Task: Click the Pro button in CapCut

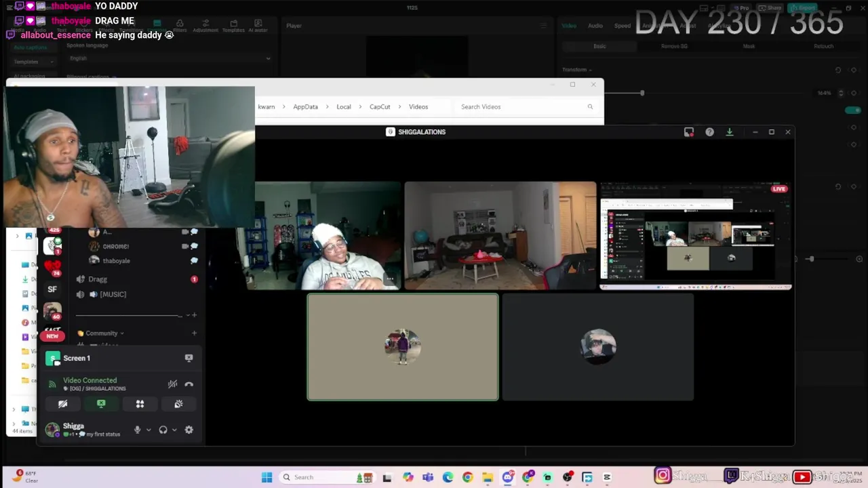Action: (741, 8)
